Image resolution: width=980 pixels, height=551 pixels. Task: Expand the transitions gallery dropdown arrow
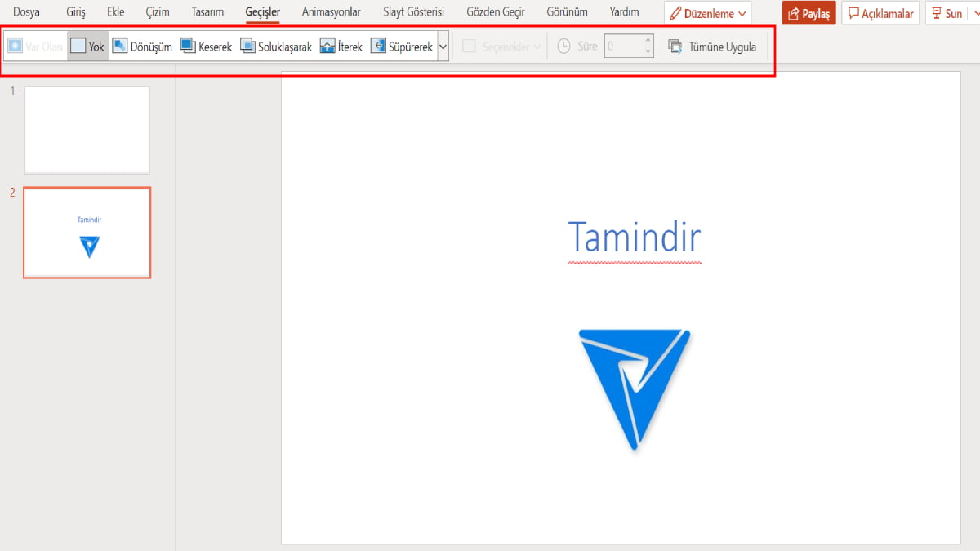point(443,47)
